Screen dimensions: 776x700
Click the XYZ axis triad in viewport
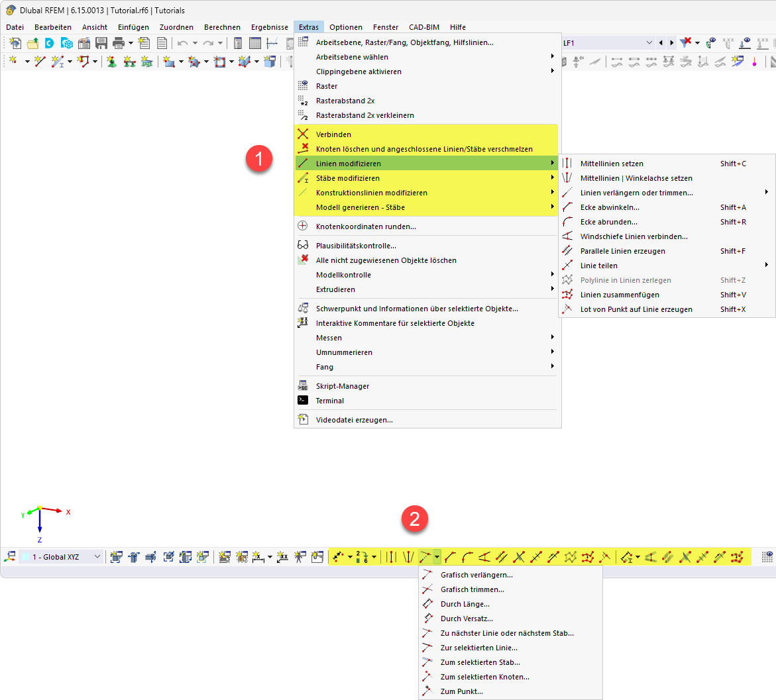[x=45, y=525]
